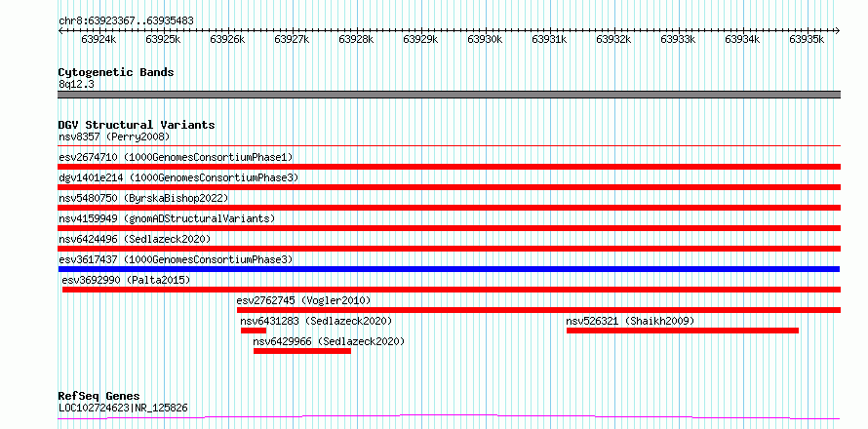Open nsv6429966 (Sedlazeck2020) label

tap(329, 341)
